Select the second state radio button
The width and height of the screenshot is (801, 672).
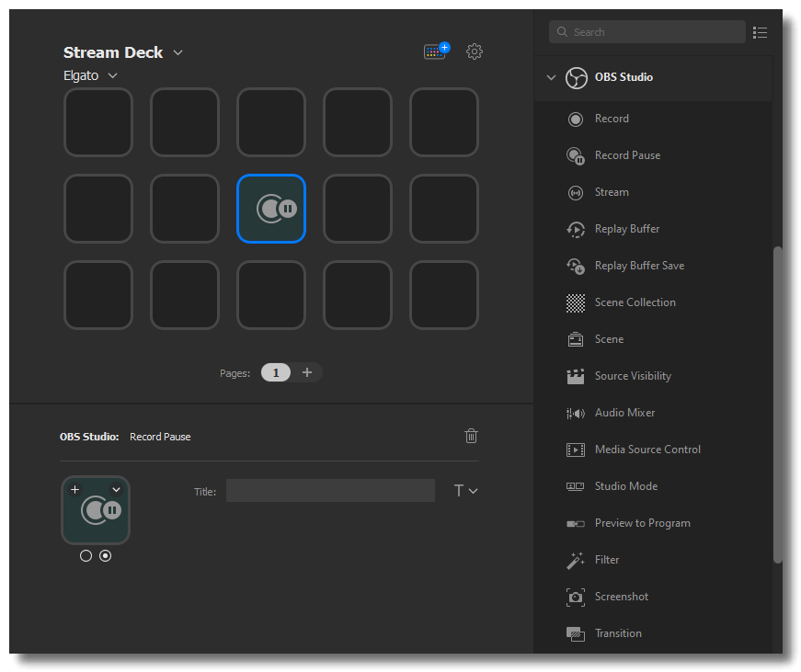[x=105, y=555]
